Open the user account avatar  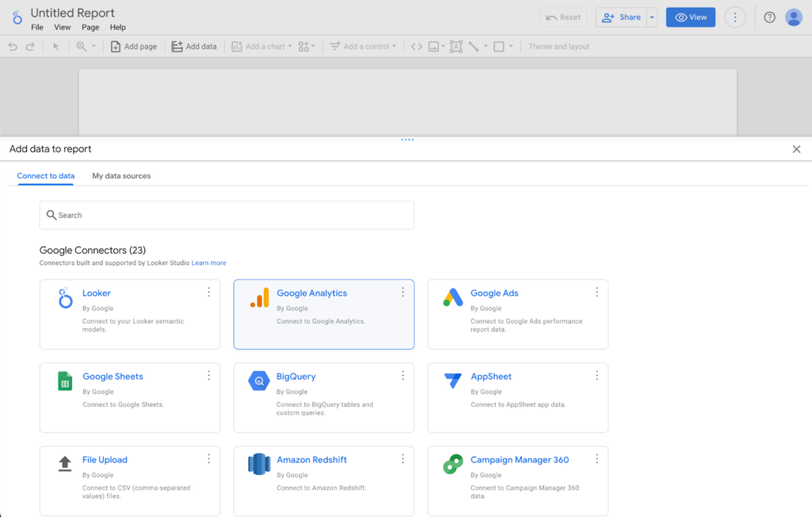point(793,17)
